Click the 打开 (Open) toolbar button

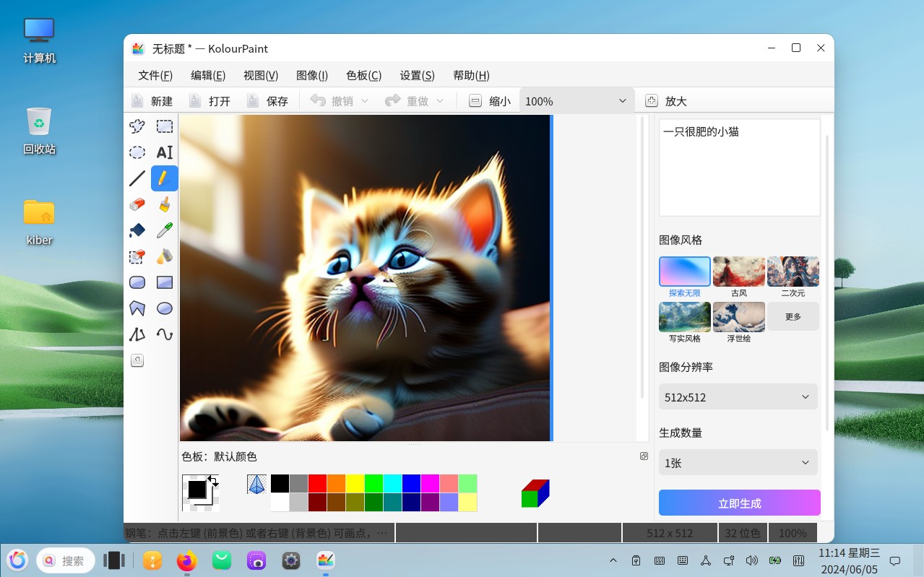(210, 101)
